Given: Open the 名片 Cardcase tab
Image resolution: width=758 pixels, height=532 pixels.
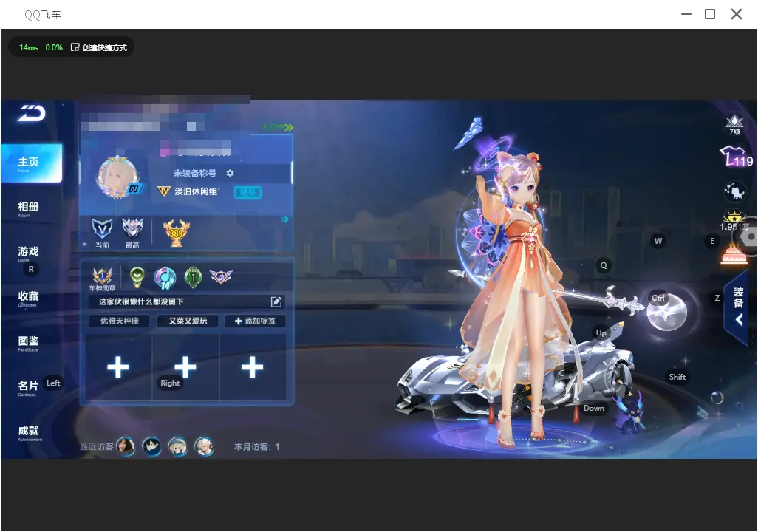Looking at the screenshot, I should 28,387.
